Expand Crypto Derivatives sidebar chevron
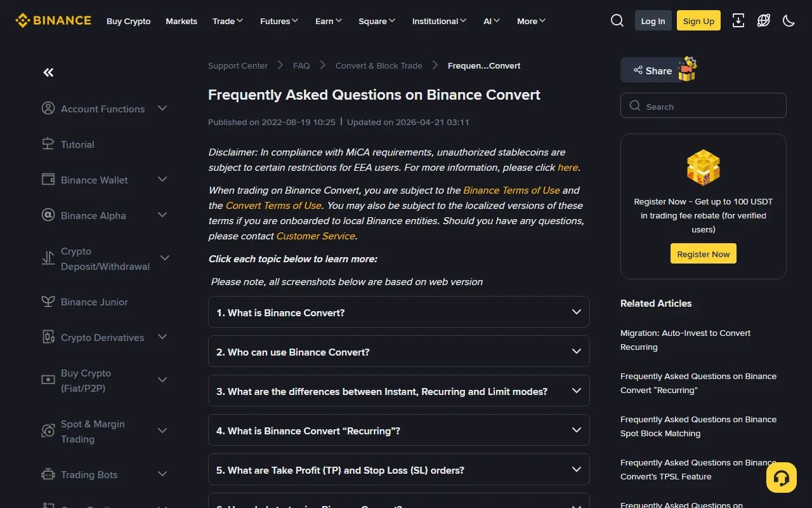The width and height of the screenshot is (812, 508). click(x=162, y=337)
